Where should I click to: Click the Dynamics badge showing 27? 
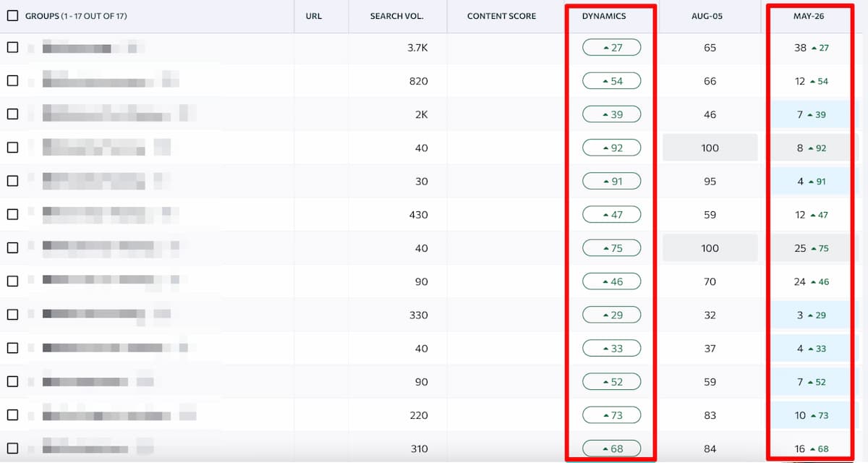click(611, 48)
